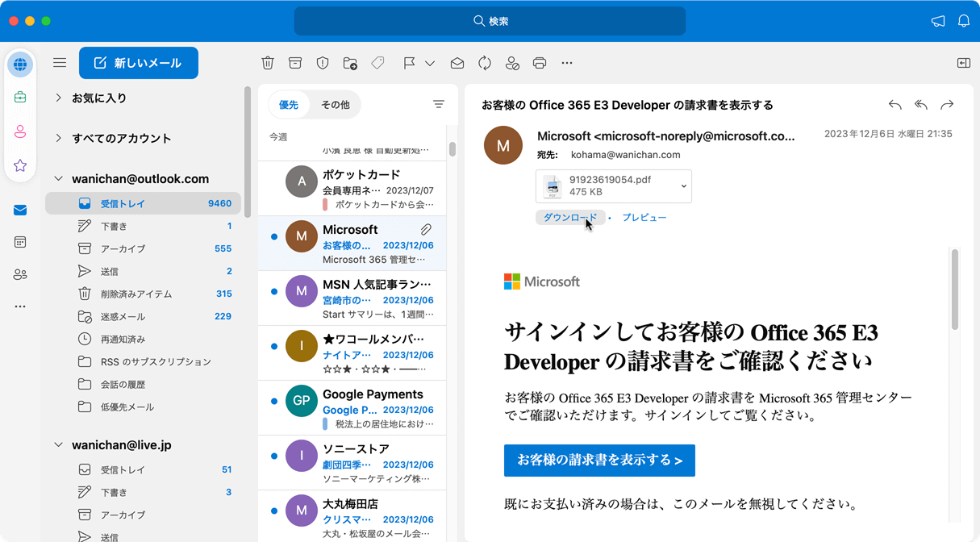The width and height of the screenshot is (980, 542).
Task: Click the ダウンロード link
Action: pos(570,218)
